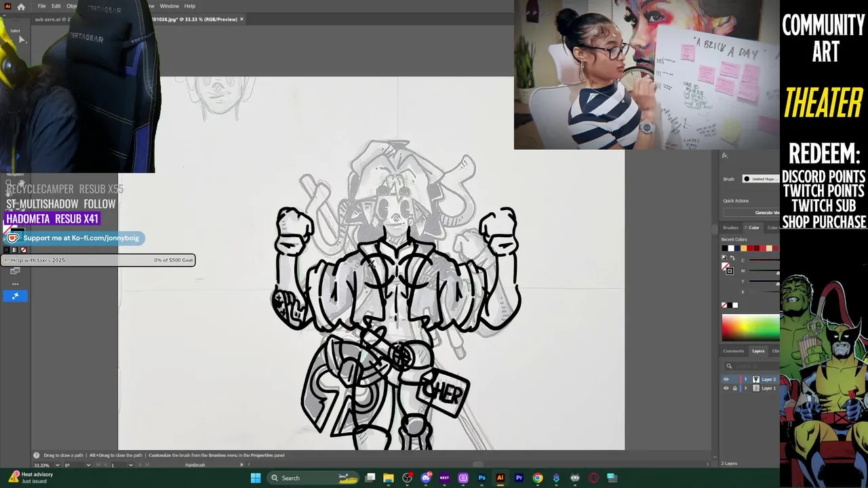Click the Help with taxes 2025 goal bar

(98, 260)
